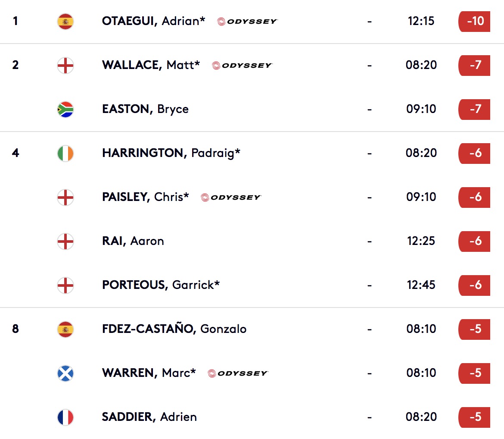Click the England flag next to Rai
504x439 pixels.
(65, 241)
